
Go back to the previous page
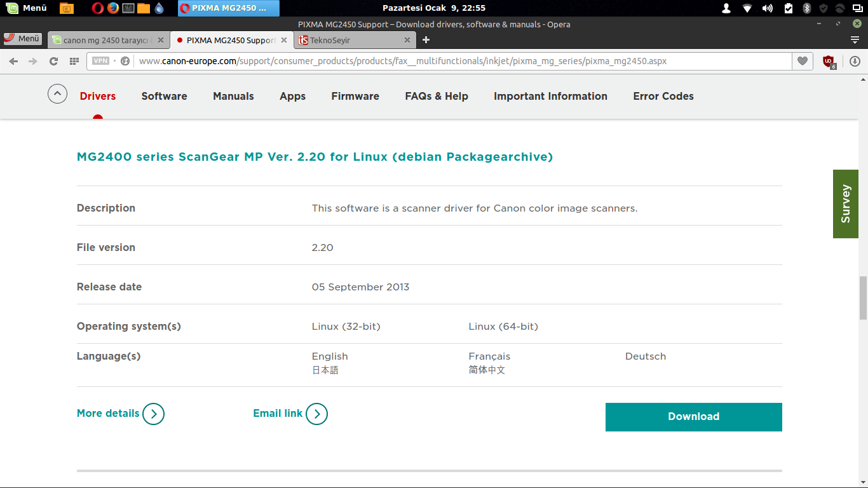coord(14,62)
